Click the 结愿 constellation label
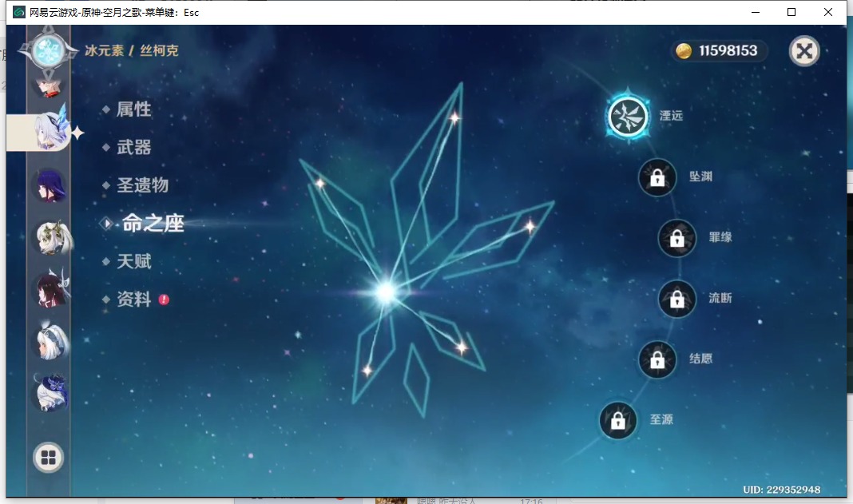Viewport: 853px width, 504px height. (x=700, y=358)
